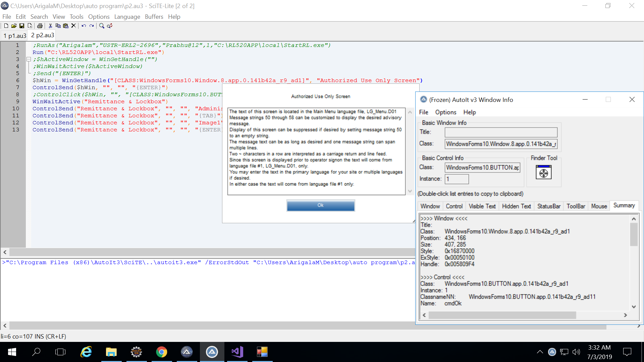Click the Finder Tool crosshair target icon
644x362 pixels.
click(x=543, y=173)
